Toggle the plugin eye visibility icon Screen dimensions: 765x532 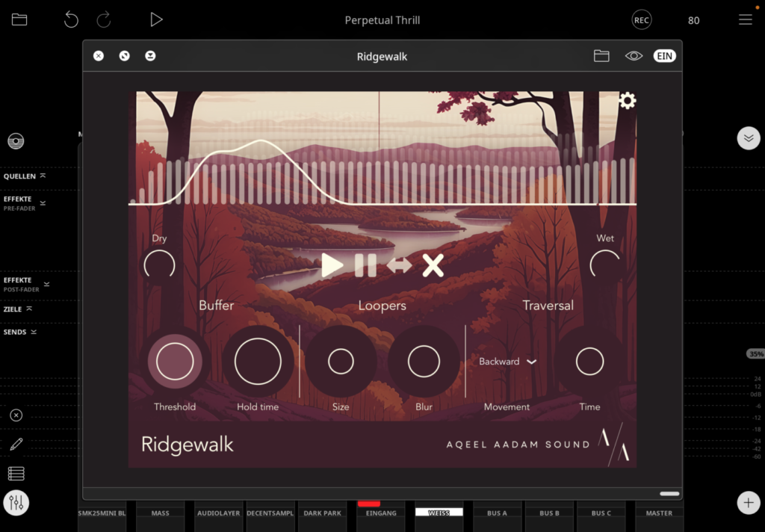point(634,56)
